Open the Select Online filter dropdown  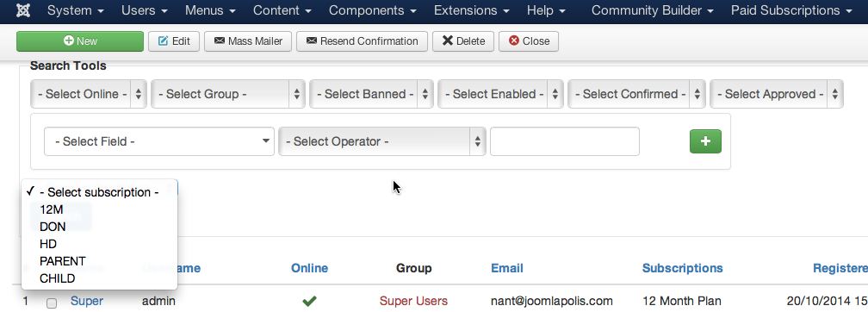[88, 94]
